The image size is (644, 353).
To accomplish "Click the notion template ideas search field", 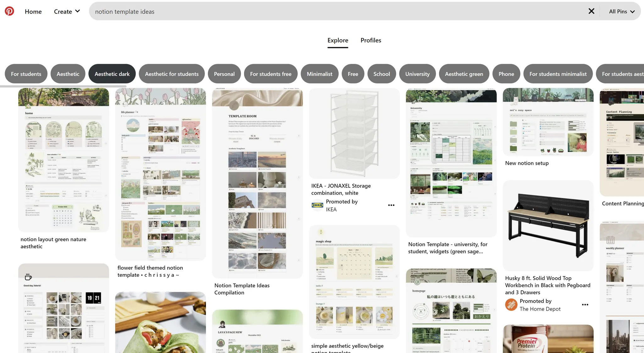I will [314, 11].
